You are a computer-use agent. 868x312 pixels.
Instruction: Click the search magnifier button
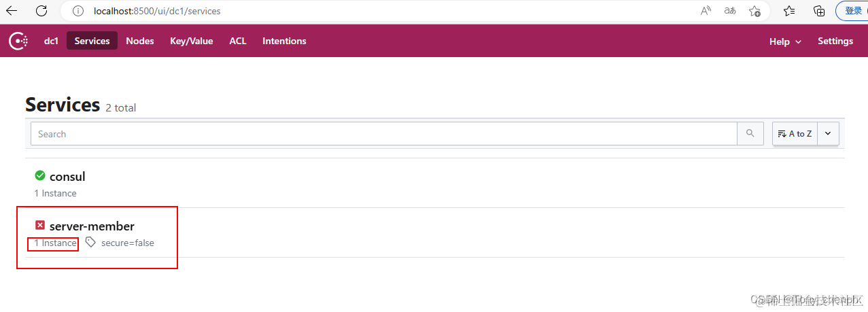pyautogui.click(x=750, y=134)
